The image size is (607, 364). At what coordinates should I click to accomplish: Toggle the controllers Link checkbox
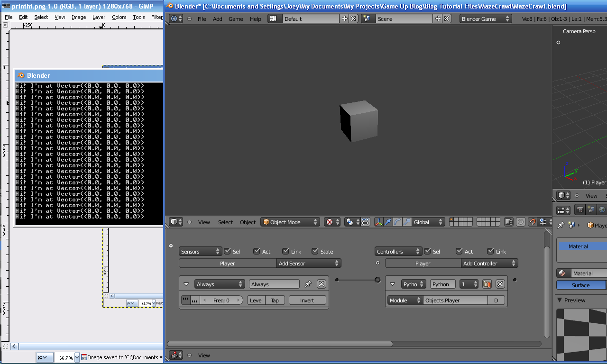pyautogui.click(x=490, y=251)
